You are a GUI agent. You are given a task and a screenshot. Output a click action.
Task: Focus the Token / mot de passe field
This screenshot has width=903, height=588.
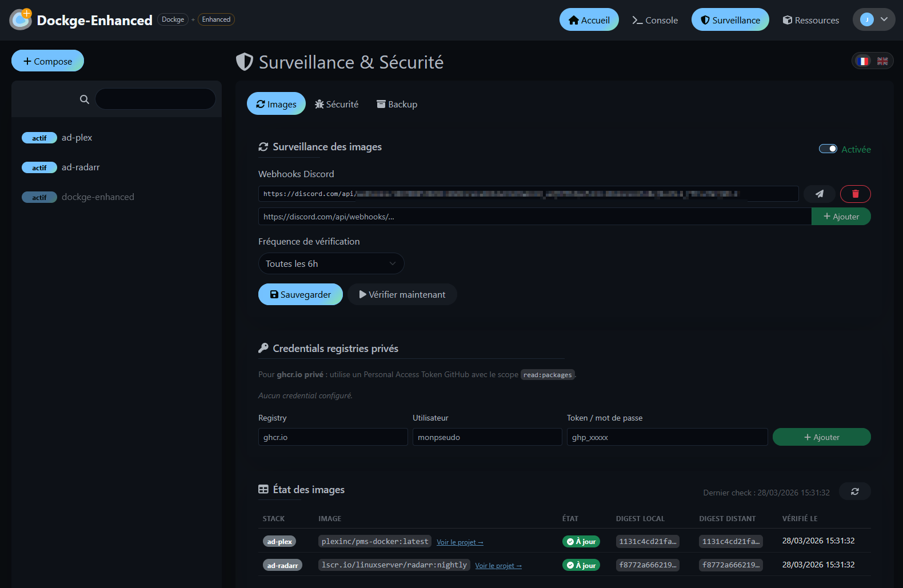coord(667,437)
